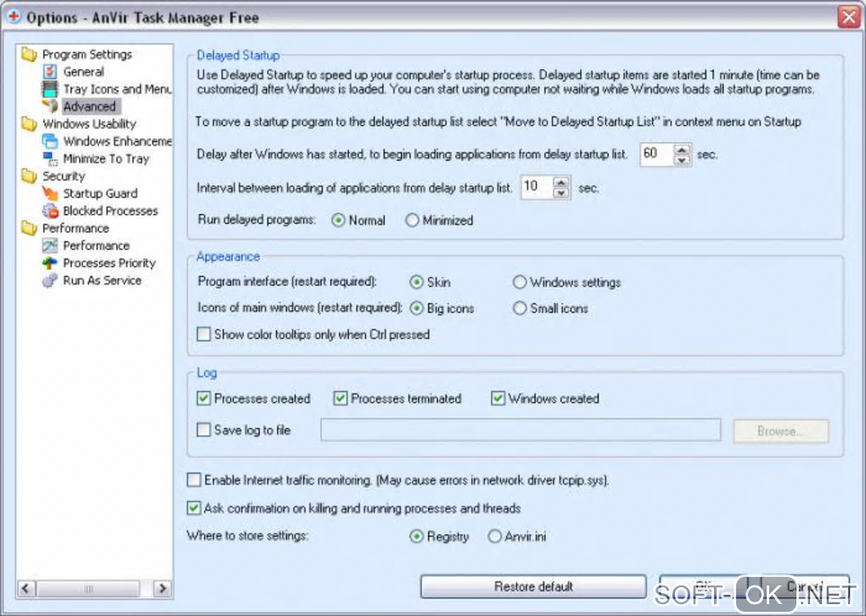
Task: Toggle Show color tooltips only when Ctrl pressed
Action: tap(204, 334)
